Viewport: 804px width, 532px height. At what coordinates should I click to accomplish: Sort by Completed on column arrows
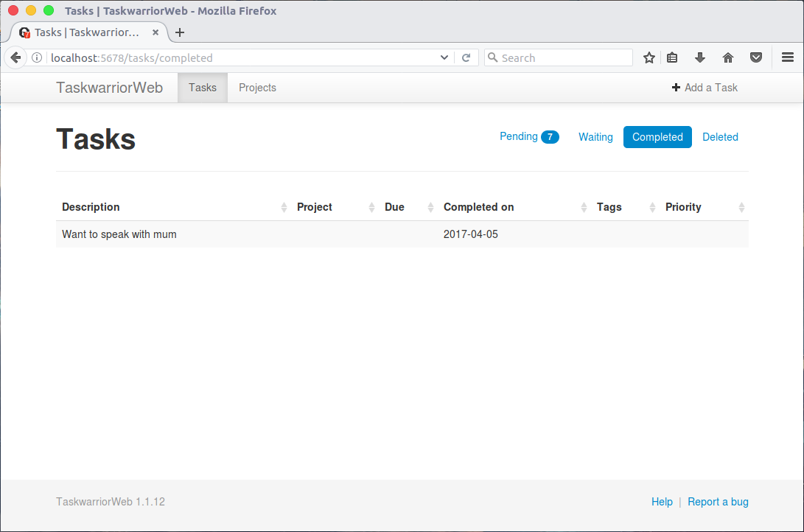[584, 207]
